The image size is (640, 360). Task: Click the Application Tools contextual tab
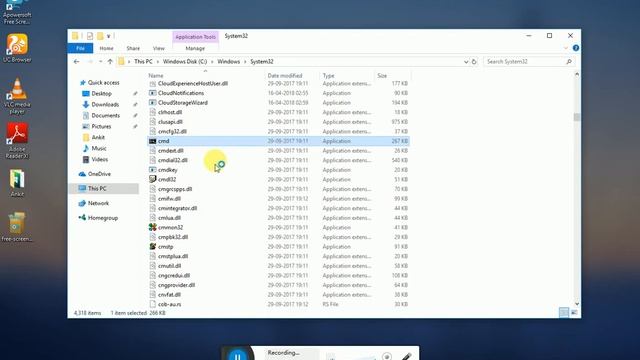[x=196, y=37]
